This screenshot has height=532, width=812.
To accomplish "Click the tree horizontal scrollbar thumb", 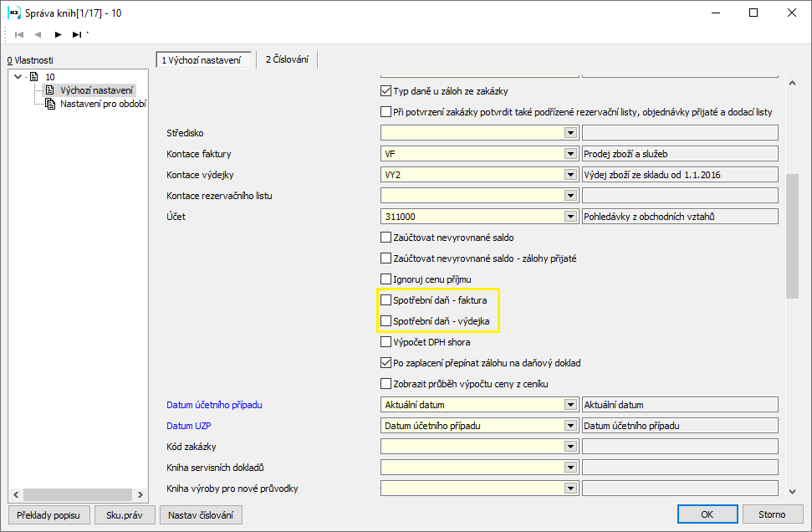I will [78, 494].
